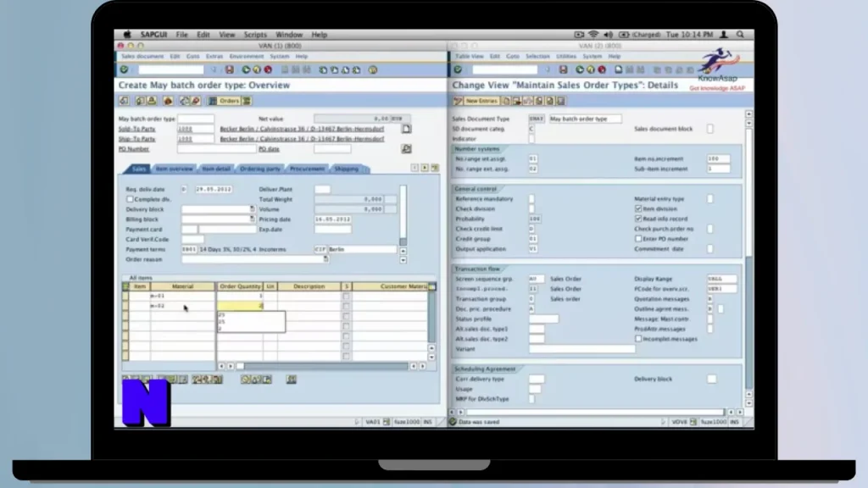Click the pencil icon left of the New Entries button

(458, 101)
